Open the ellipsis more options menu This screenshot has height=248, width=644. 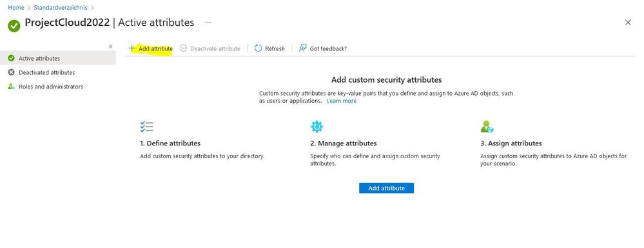pos(208,22)
